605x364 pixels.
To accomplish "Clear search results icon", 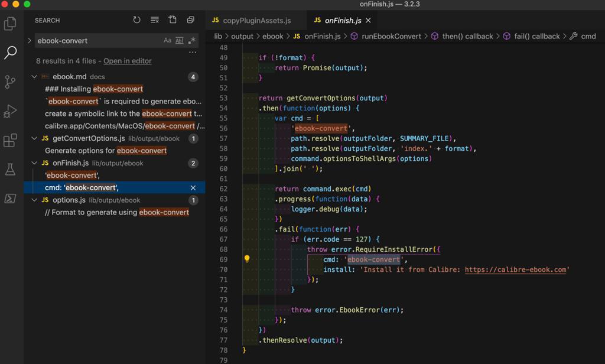I will coord(155,20).
